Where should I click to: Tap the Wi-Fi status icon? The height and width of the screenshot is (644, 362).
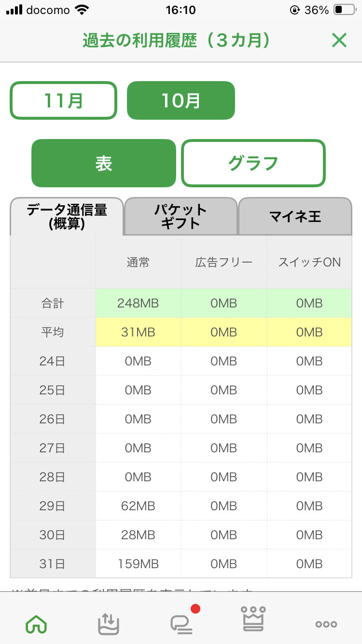coord(83,10)
